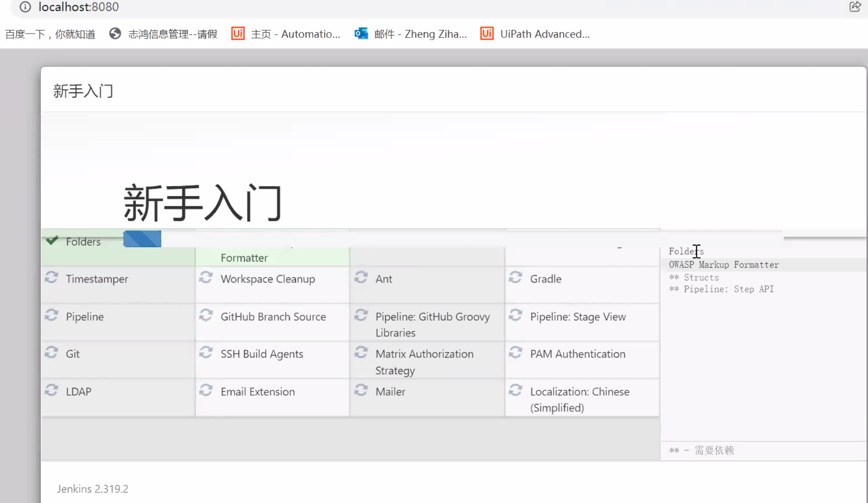Click the blue Folders installation progress bar
868x503 pixels.
coord(142,239)
